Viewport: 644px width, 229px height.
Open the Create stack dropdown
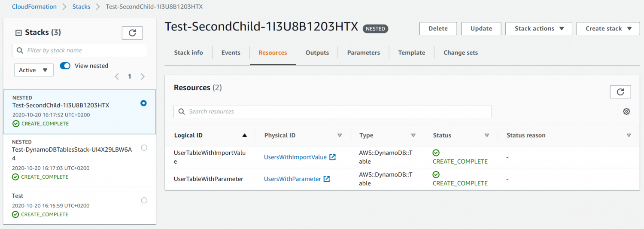pos(608,29)
